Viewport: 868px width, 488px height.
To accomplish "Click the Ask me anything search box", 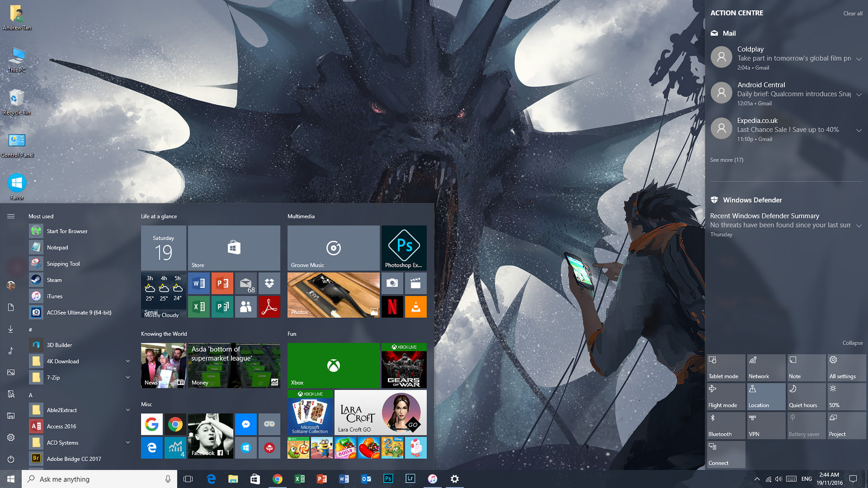I will click(x=99, y=479).
